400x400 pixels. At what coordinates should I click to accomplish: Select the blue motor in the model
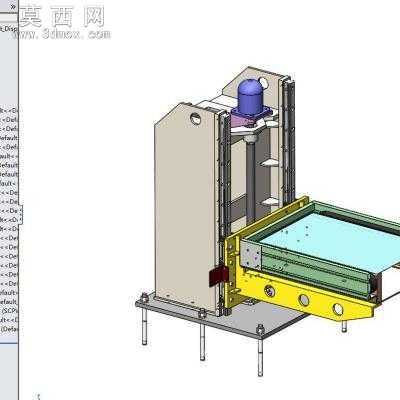(x=249, y=98)
